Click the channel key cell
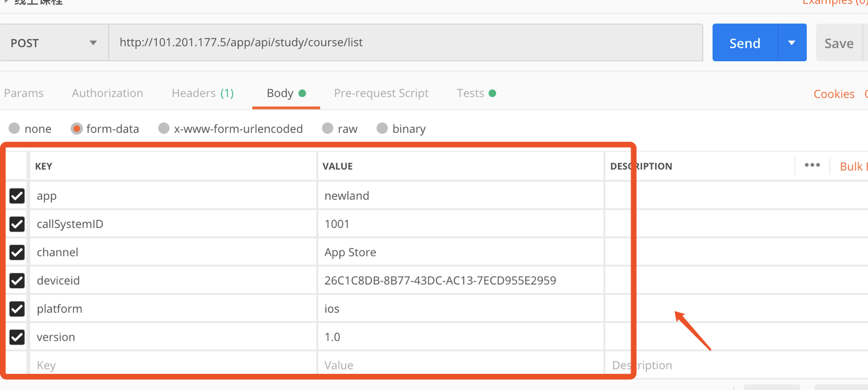 coord(173,252)
